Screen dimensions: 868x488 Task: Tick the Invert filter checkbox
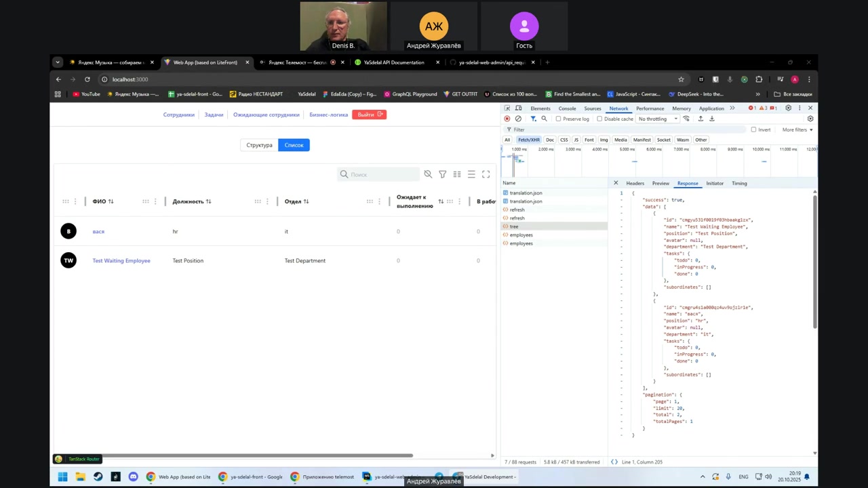coord(753,129)
